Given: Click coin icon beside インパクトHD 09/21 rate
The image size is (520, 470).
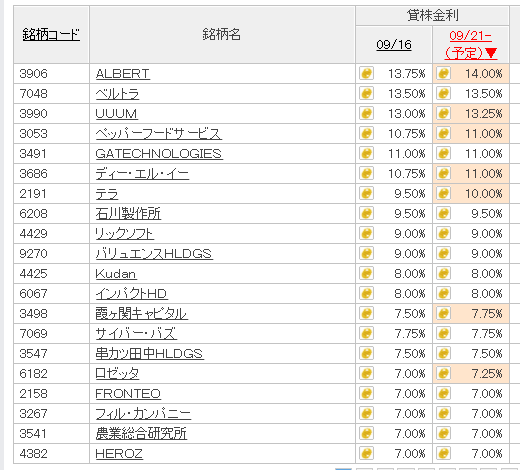Looking at the screenshot, I should coord(443,293).
